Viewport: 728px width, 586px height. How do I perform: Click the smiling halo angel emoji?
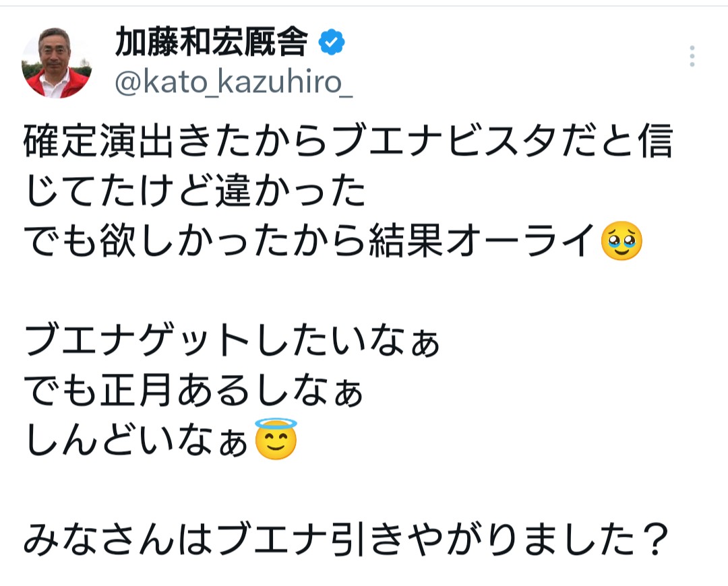tap(276, 439)
